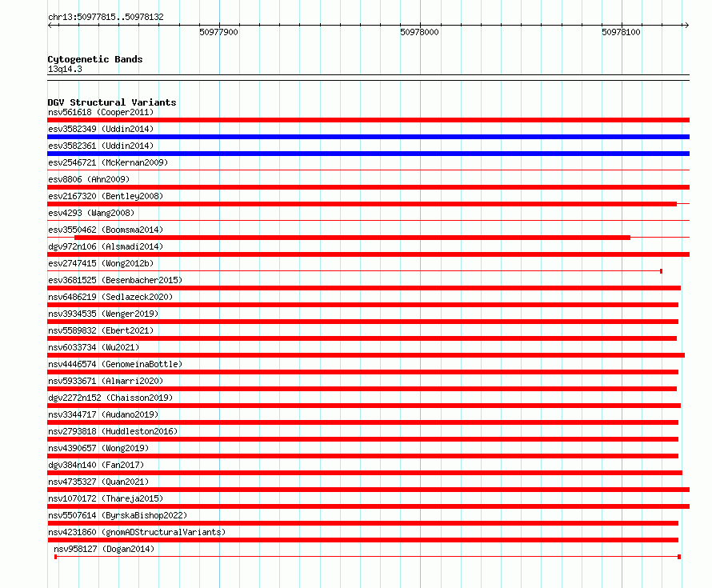Select the nsv4231860 (gnomADStructuralVariants) label
Viewport: 712px width, 588px height.
(x=137, y=532)
